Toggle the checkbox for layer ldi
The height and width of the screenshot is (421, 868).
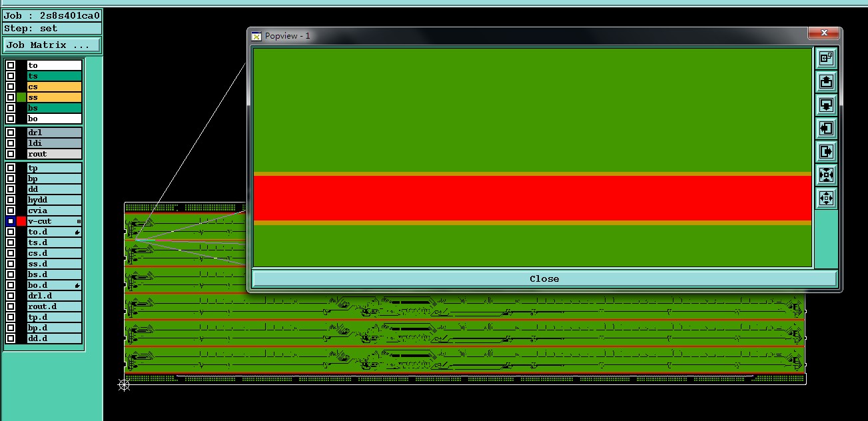(x=11, y=143)
